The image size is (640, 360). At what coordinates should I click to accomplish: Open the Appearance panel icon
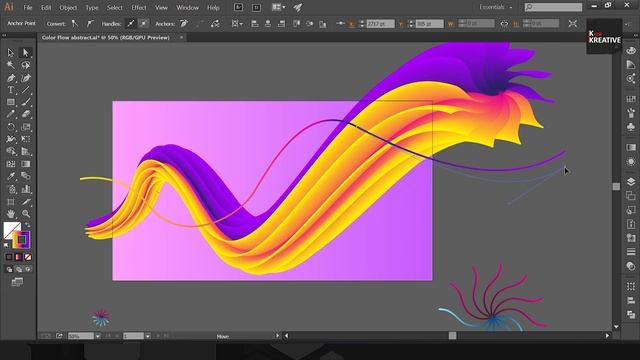pos(631,162)
